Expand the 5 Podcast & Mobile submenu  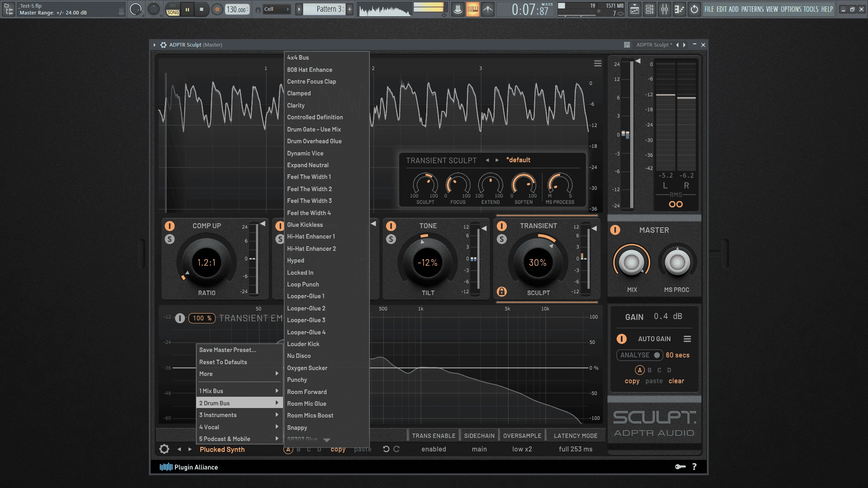pos(239,439)
